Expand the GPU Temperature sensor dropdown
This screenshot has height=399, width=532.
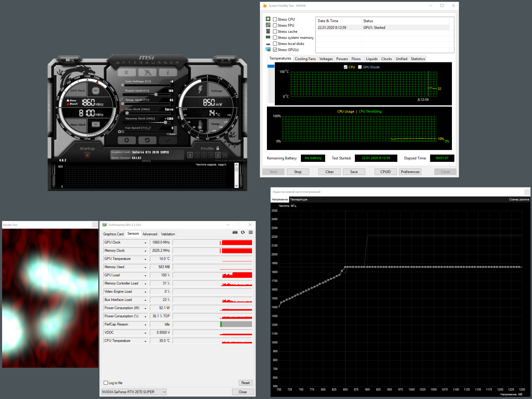pyautogui.click(x=145, y=259)
